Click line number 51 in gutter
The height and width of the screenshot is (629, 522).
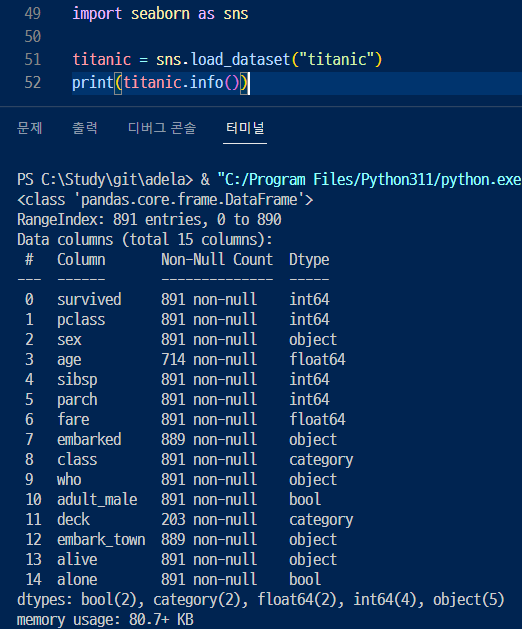(x=32, y=59)
